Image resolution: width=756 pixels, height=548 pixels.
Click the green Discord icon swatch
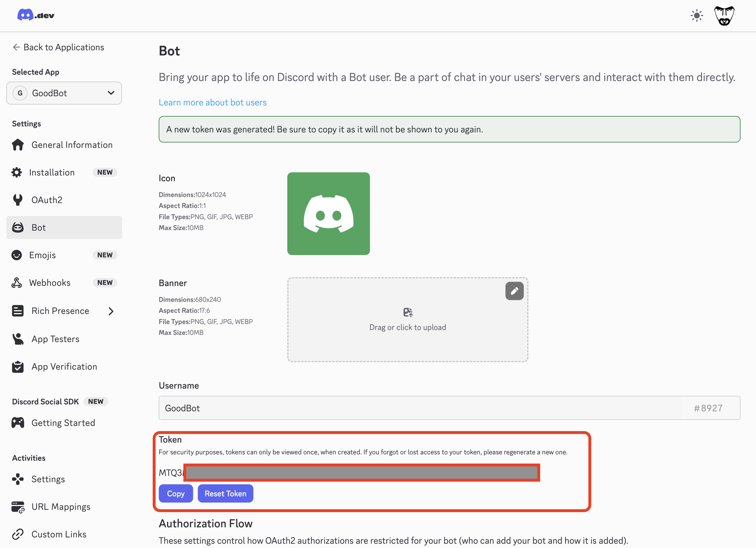(328, 213)
